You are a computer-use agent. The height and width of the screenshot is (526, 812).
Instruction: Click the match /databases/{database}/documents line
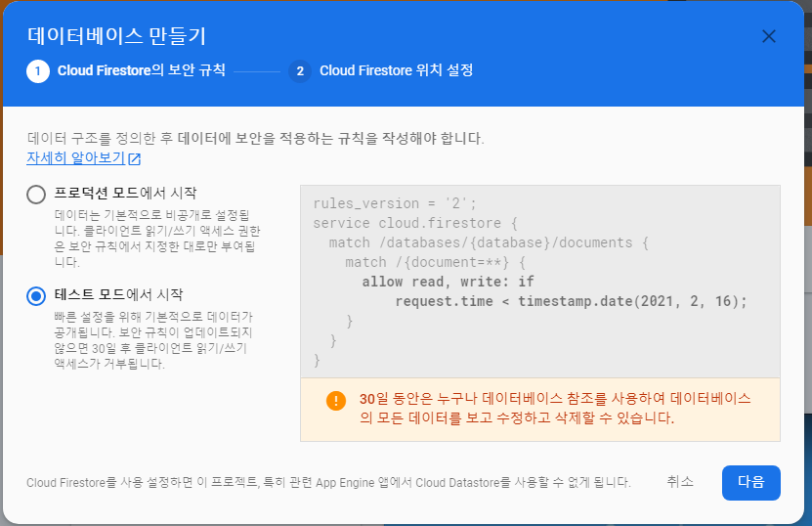click(x=489, y=243)
